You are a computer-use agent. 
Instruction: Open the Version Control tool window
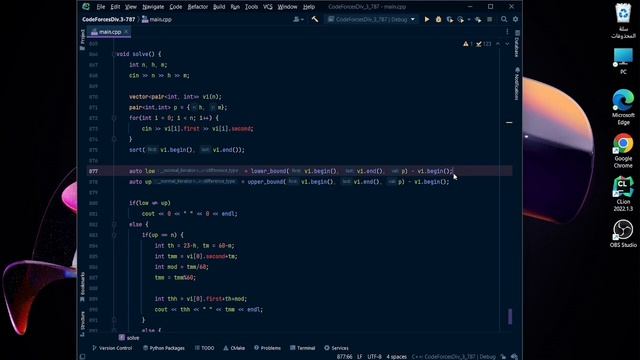[x=112, y=348]
